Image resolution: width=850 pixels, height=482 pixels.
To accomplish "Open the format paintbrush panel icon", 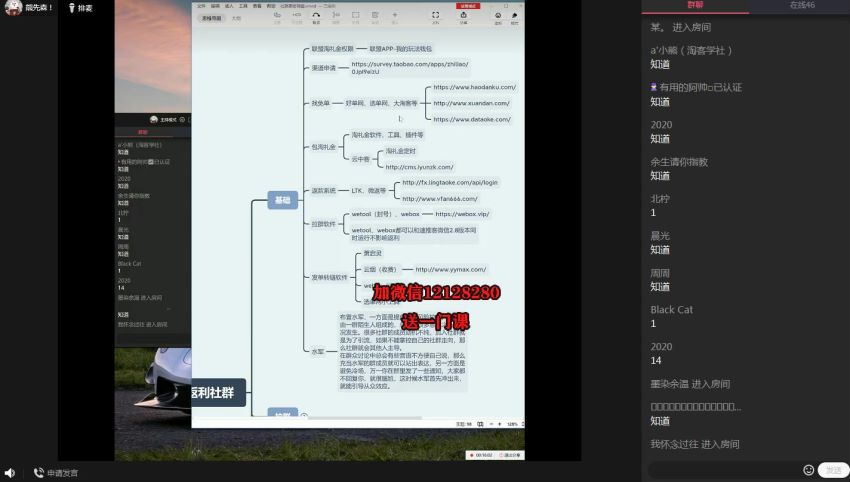I will pos(514,17).
